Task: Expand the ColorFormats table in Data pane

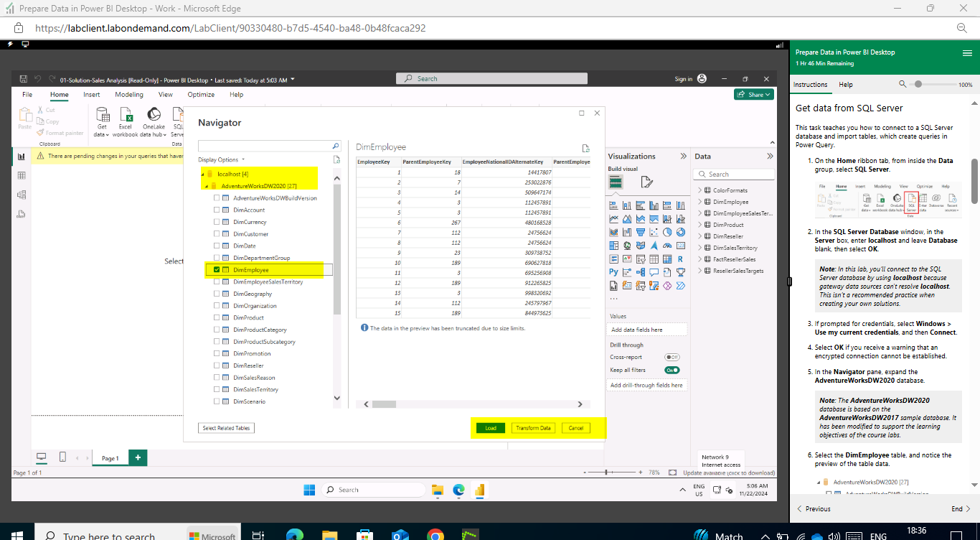Action: tap(699, 190)
